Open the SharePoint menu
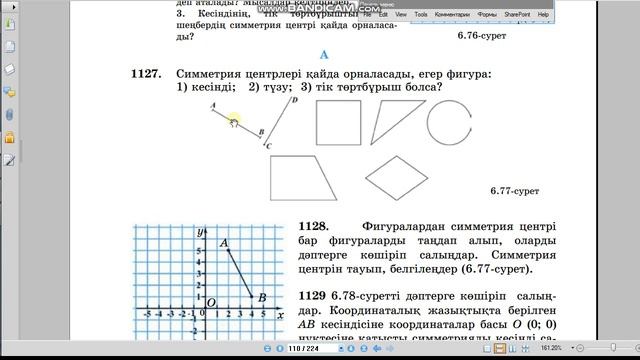Viewport: 640px width, 360px height. pyautogui.click(x=517, y=14)
